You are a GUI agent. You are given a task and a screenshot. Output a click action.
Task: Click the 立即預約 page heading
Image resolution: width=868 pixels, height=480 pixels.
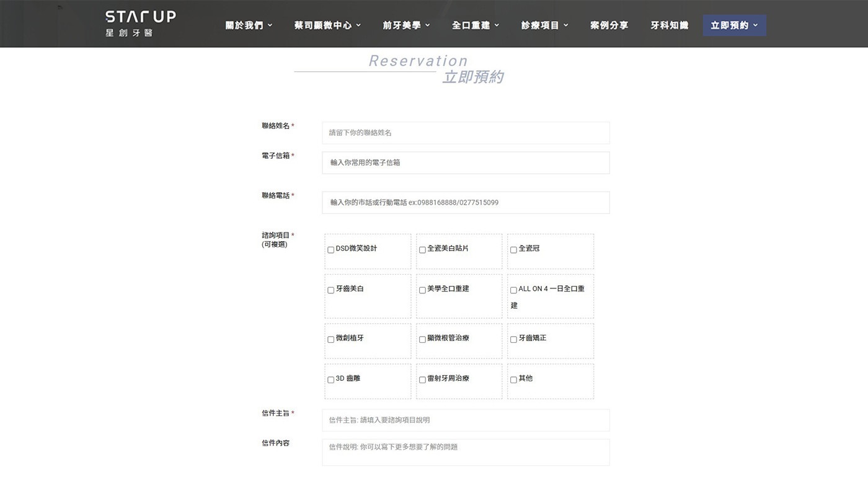pyautogui.click(x=472, y=78)
